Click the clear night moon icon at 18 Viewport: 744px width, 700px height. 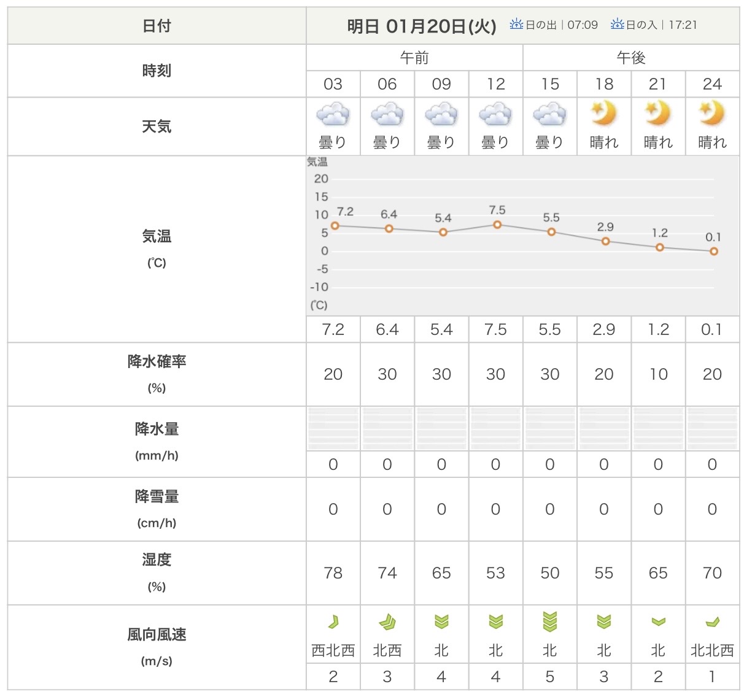[604, 113]
